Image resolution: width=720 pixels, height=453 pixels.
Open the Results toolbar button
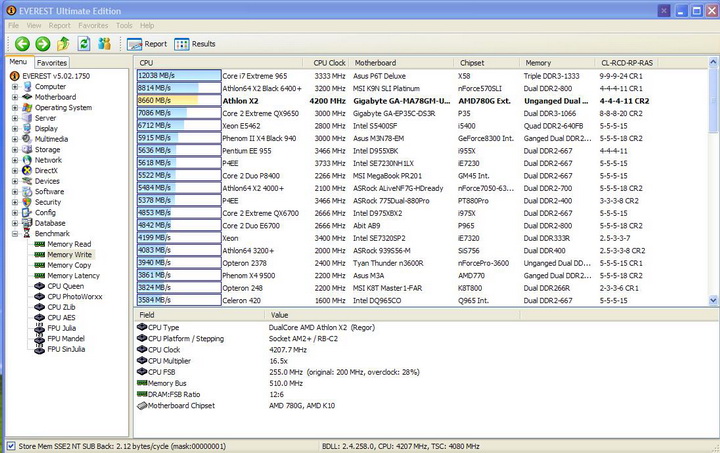tap(195, 44)
